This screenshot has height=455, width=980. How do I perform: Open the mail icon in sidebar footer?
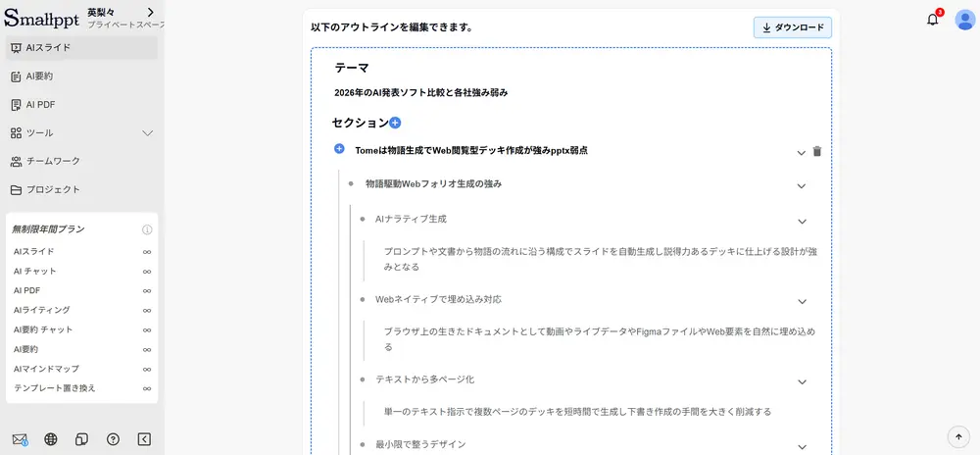[x=20, y=439]
